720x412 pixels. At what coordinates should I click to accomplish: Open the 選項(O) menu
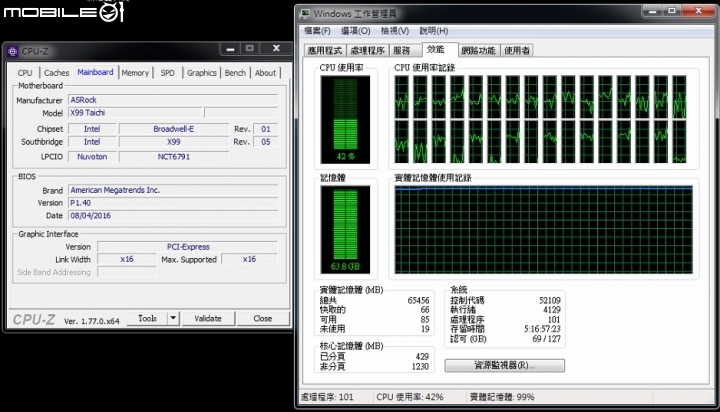click(x=355, y=31)
